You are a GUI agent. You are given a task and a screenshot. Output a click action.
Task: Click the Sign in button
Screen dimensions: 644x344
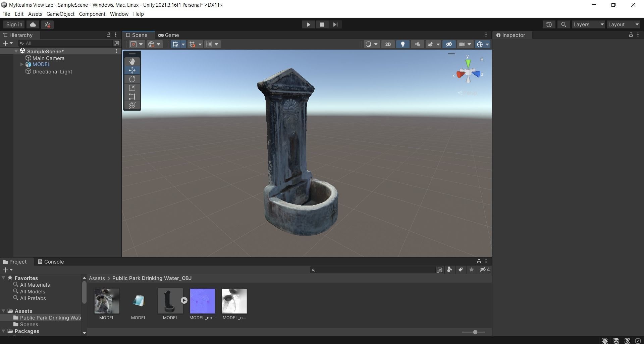point(14,24)
